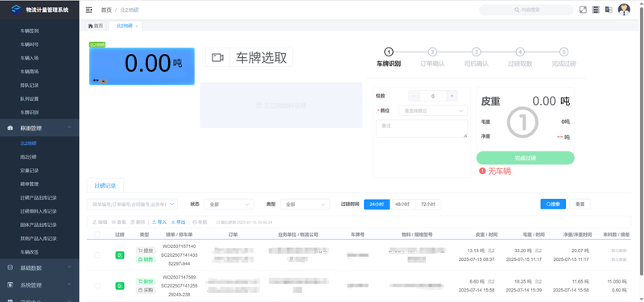Open the 鹤位 selection dropdown
644x302 pixels.
tap(433, 110)
